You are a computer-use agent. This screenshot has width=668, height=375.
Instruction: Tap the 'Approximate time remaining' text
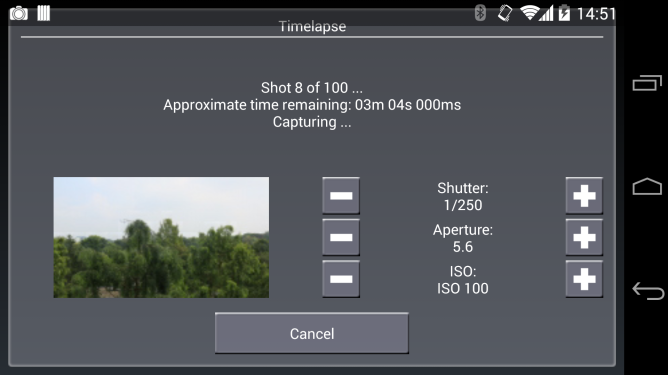pos(312,105)
